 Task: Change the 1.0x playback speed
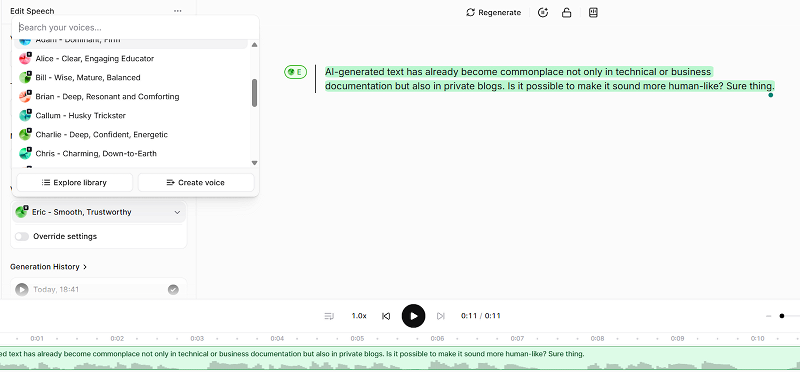pos(359,316)
